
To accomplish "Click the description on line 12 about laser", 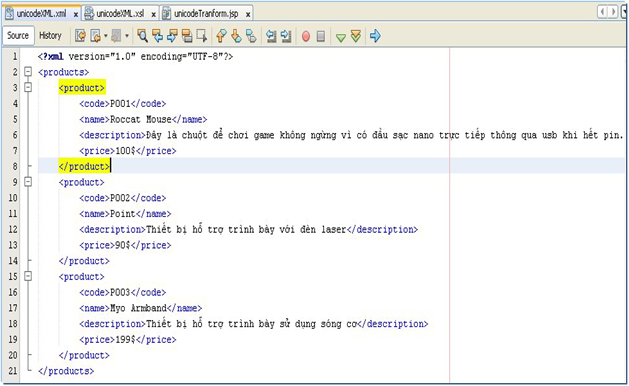I will pos(246,230).
